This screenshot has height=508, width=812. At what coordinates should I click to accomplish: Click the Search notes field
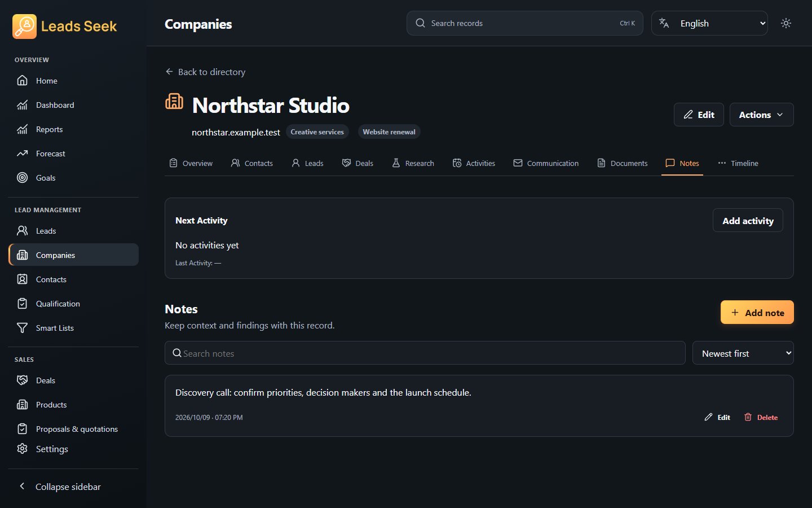(x=425, y=353)
